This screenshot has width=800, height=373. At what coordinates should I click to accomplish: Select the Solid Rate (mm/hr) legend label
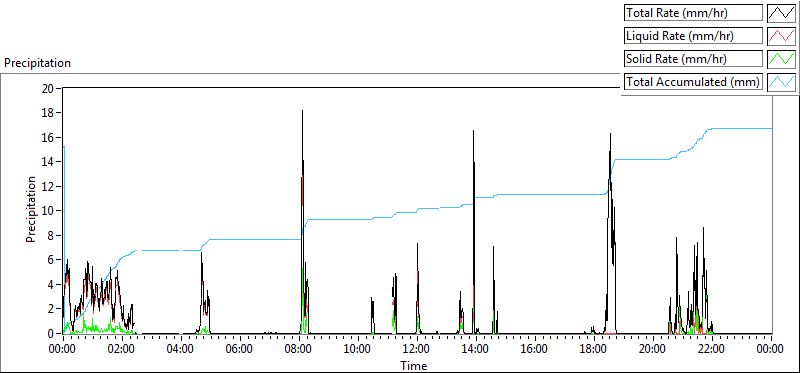693,59
